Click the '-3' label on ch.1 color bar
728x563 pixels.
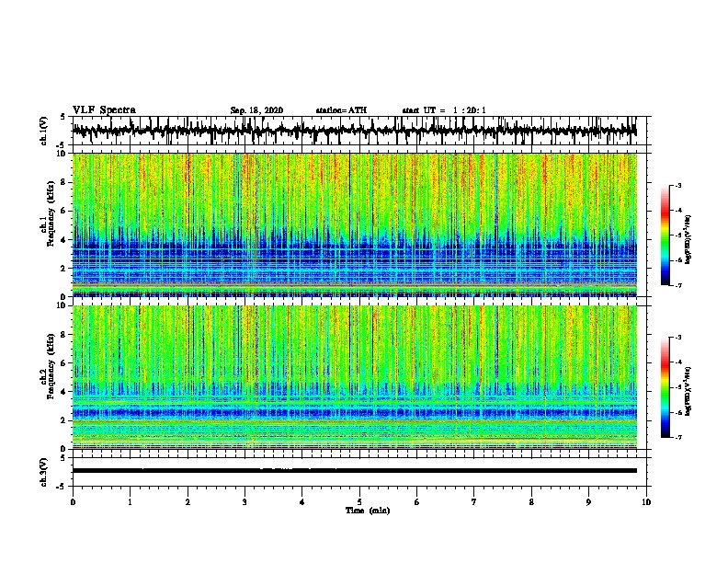[x=678, y=185]
